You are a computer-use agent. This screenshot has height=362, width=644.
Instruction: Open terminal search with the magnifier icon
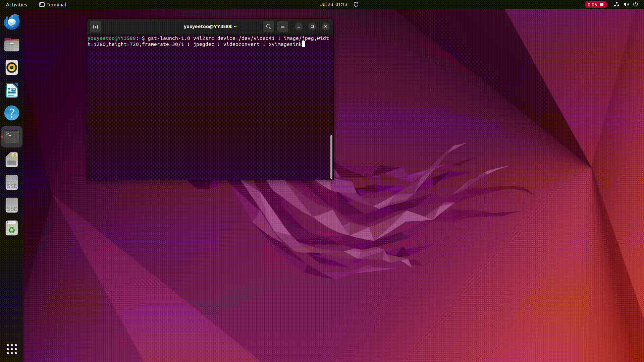pos(268,26)
